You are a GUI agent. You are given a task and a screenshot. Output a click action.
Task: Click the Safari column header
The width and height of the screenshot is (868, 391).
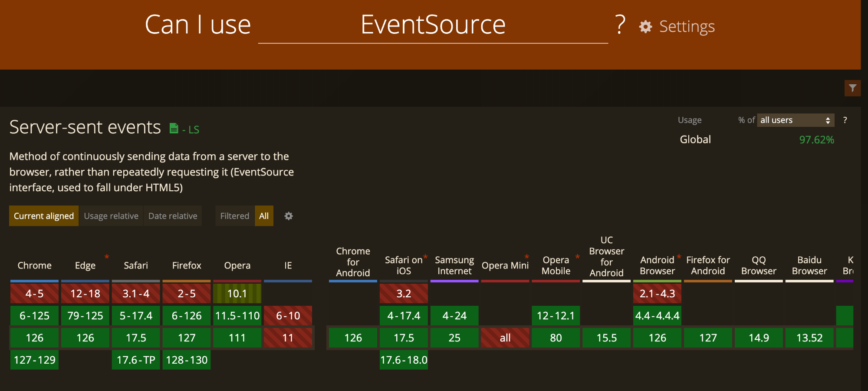(x=136, y=265)
